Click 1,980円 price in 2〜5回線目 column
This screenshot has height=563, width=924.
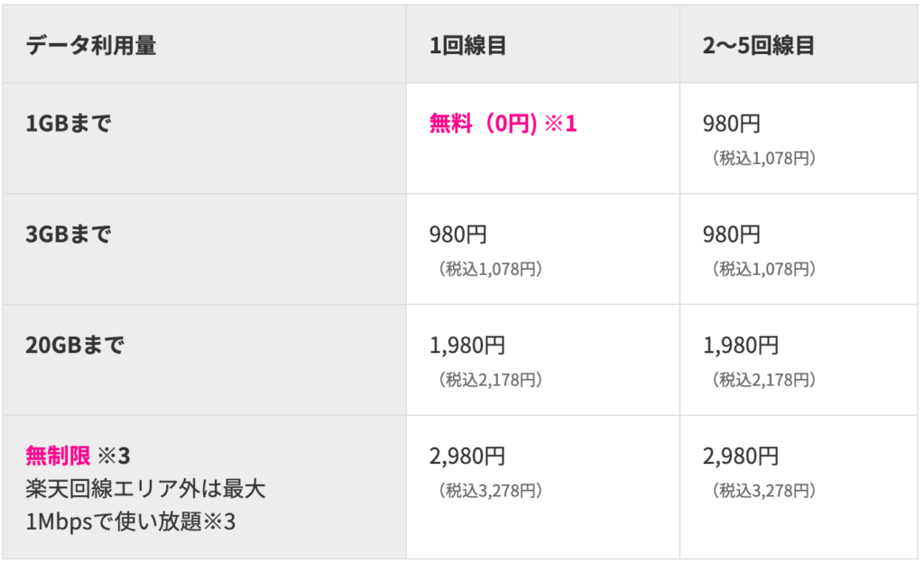[x=741, y=345]
